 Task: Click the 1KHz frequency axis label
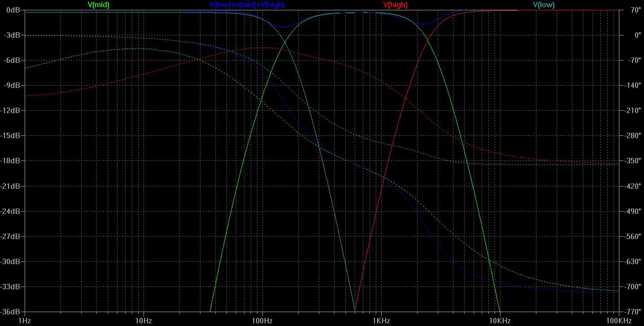click(x=381, y=321)
